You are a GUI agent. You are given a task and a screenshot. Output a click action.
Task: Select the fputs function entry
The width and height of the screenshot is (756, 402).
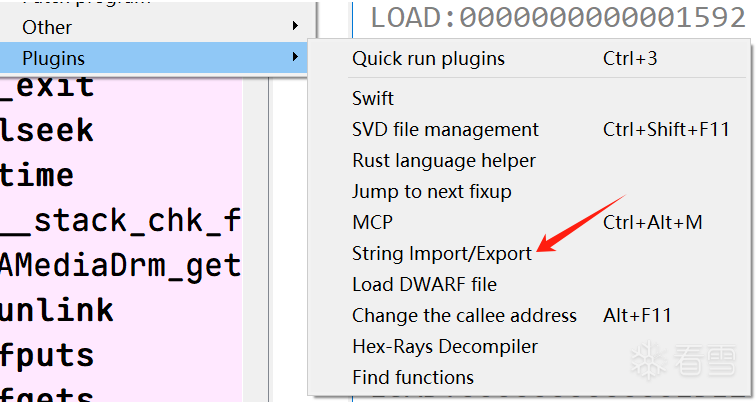point(47,355)
